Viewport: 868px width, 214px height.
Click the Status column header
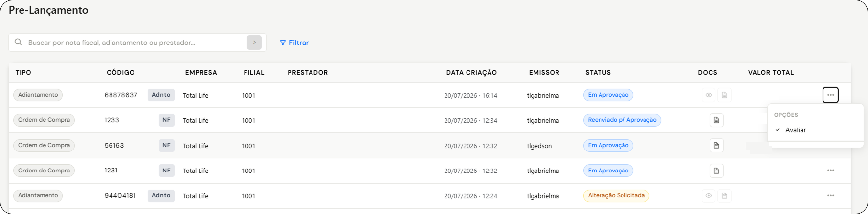click(x=598, y=72)
